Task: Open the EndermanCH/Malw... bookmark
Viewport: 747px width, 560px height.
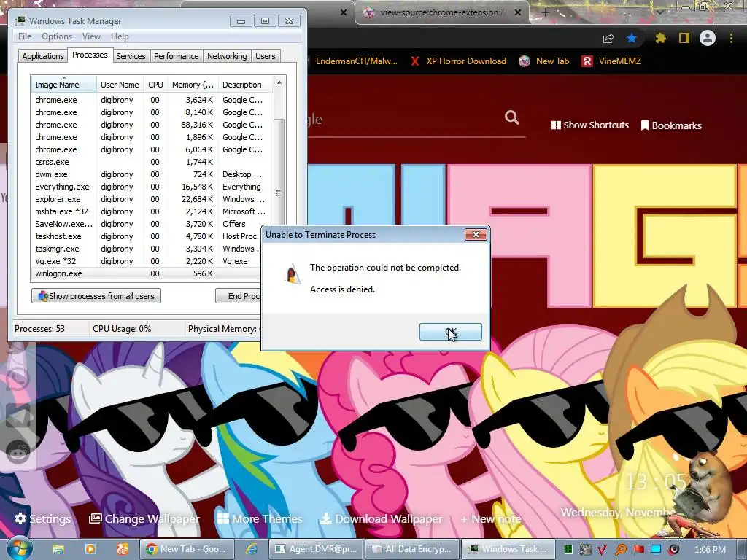Action: coord(356,61)
